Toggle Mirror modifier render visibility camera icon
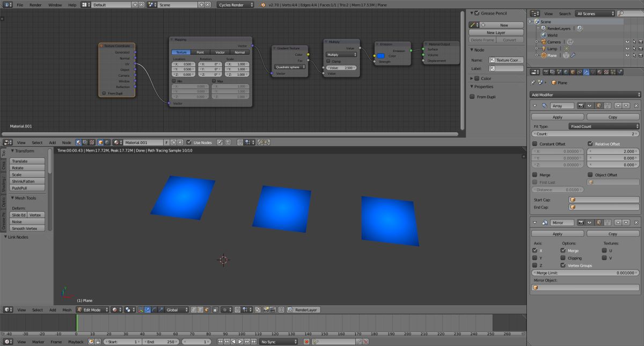This screenshot has width=644, height=346. pos(581,222)
